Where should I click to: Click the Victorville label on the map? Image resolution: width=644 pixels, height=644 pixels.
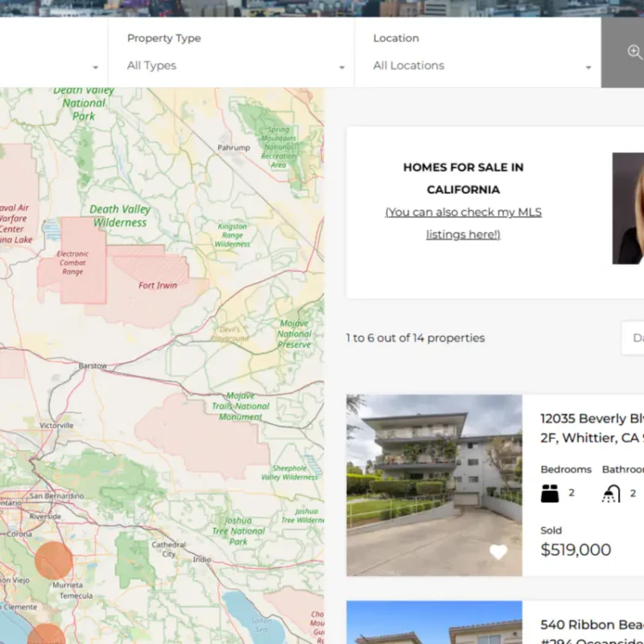click(56, 426)
